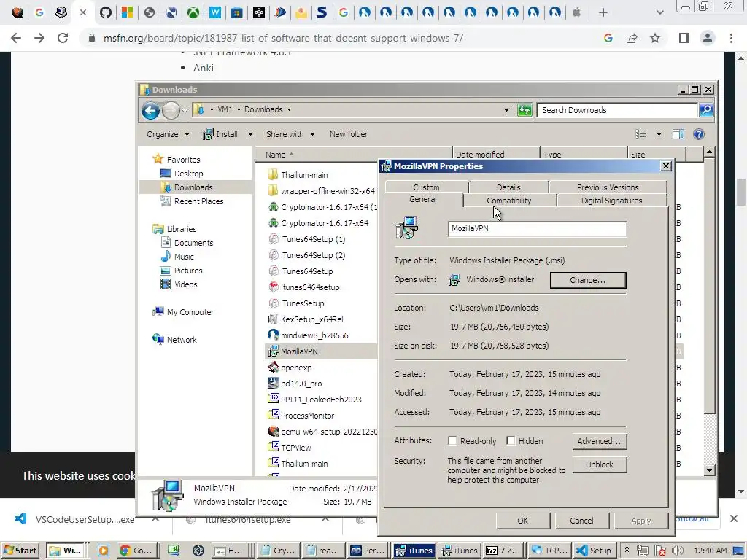The image size is (747, 560).
Task: Edit the MozillaVPN file name field
Action: (537, 228)
